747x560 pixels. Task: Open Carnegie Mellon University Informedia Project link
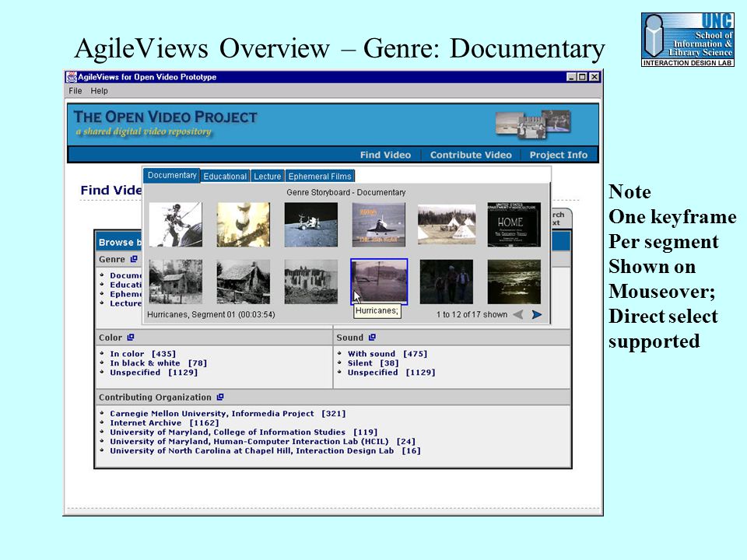228,413
